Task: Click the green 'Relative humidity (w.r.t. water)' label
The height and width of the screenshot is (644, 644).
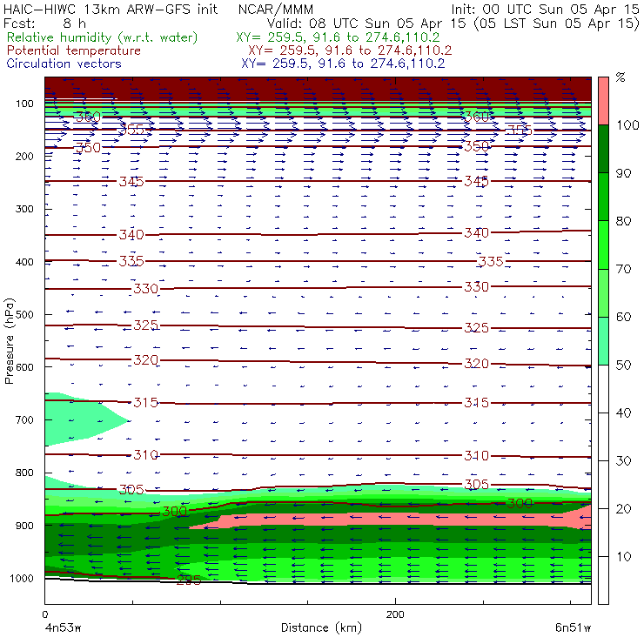Action: pos(103,37)
